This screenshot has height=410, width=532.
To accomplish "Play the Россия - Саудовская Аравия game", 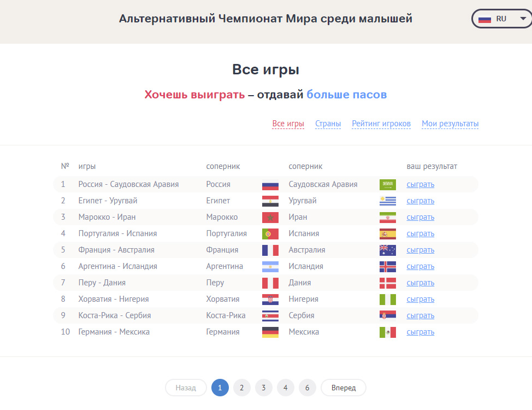I will tap(421, 184).
